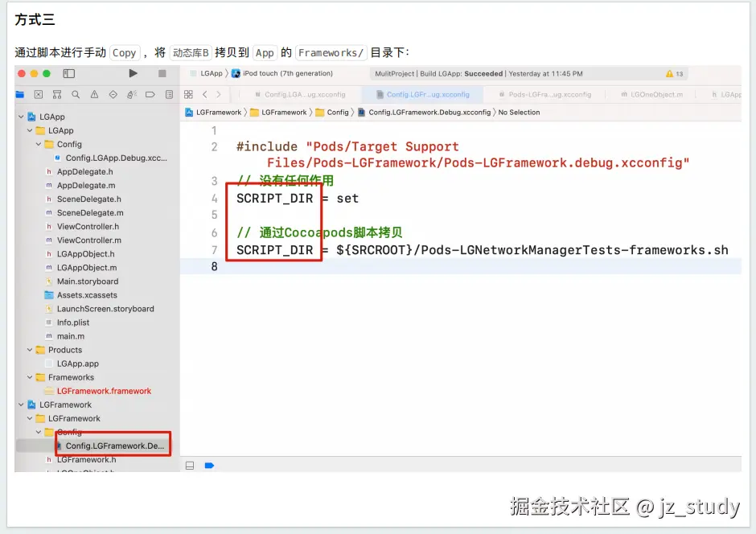
Task: Open the Source Control navigator
Action: tap(39, 94)
